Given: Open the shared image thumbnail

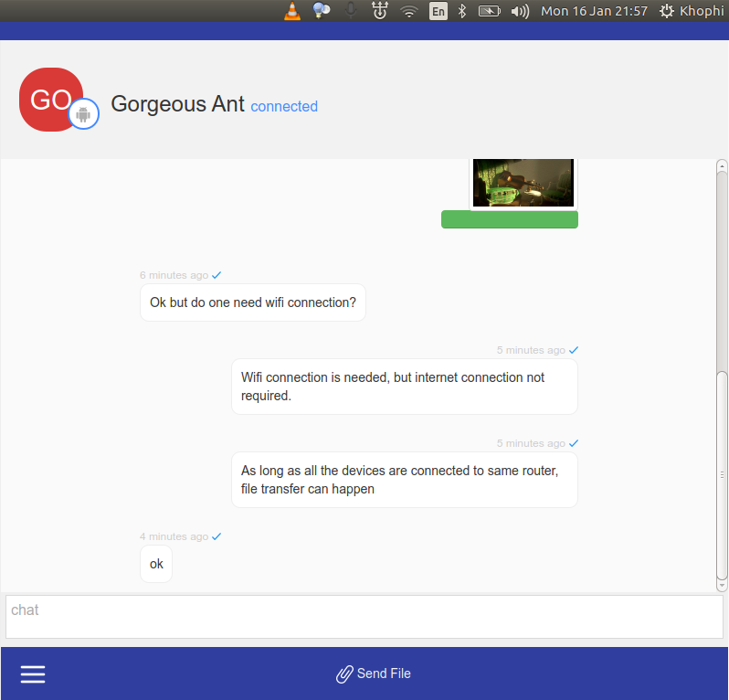Looking at the screenshot, I should pos(523,182).
